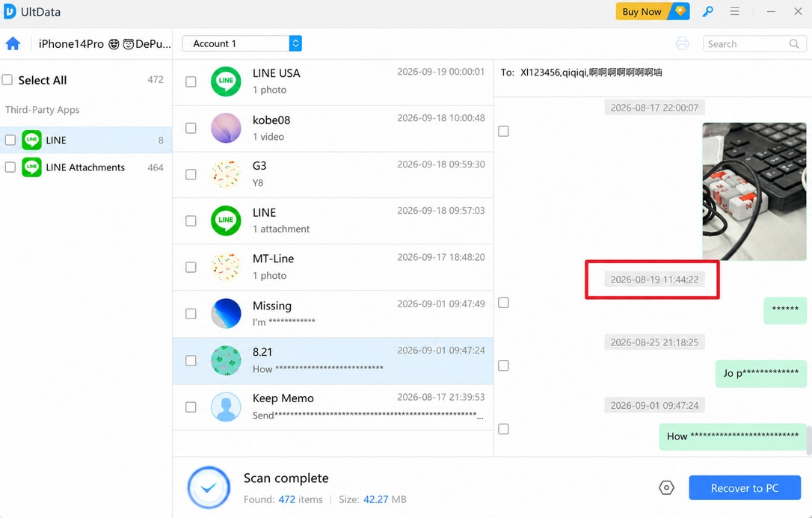Screen dimensions: 812x518
Task: Open the Account 1 dropdown
Action: (242, 43)
